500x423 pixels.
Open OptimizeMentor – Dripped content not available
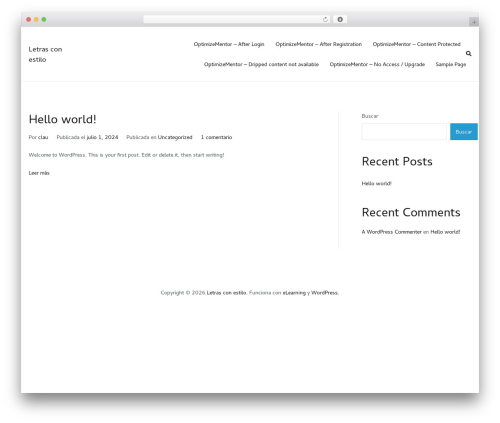[261, 64]
